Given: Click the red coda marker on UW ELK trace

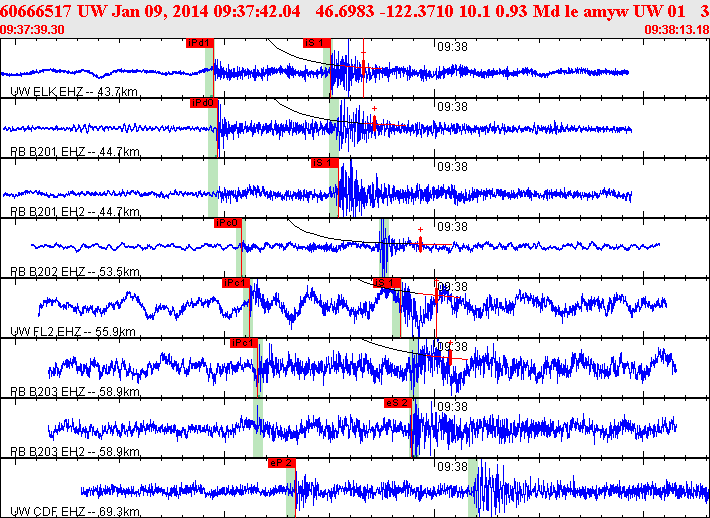Looking at the screenshot, I should [364, 66].
